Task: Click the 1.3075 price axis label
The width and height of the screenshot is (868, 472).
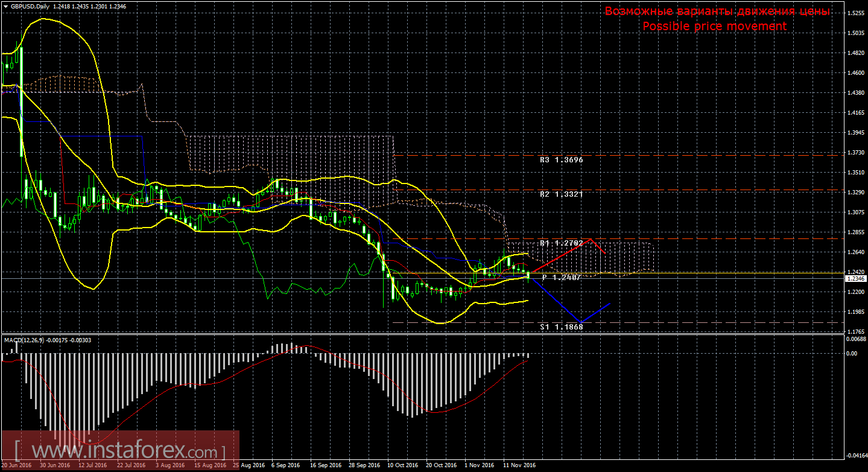Action: pos(855,212)
